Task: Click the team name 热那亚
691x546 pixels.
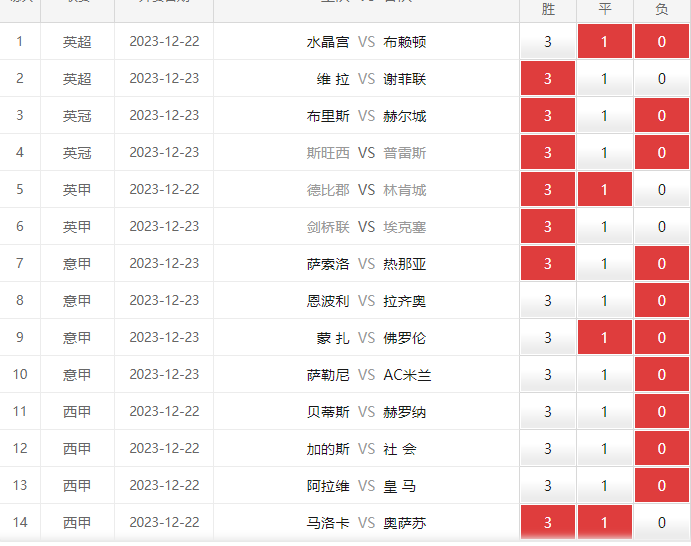Action: point(405,264)
